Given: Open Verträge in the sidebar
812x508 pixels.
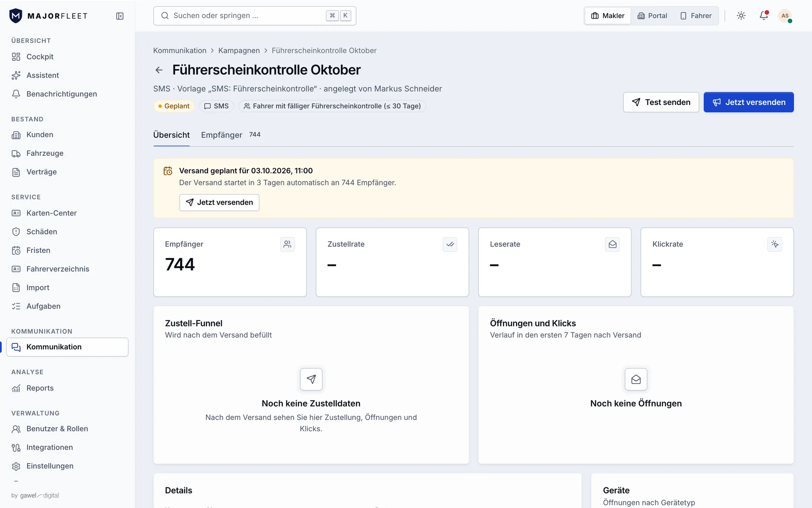Looking at the screenshot, I should (67, 172).
